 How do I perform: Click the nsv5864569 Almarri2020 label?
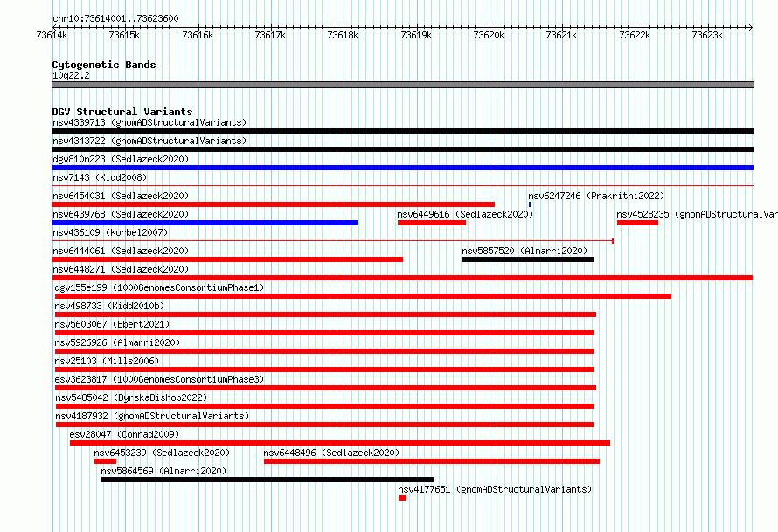pyautogui.click(x=163, y=471)
